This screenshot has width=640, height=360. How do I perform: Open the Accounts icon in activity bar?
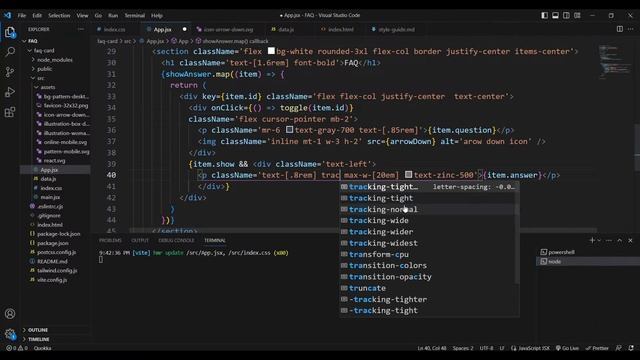click(10, 313)
